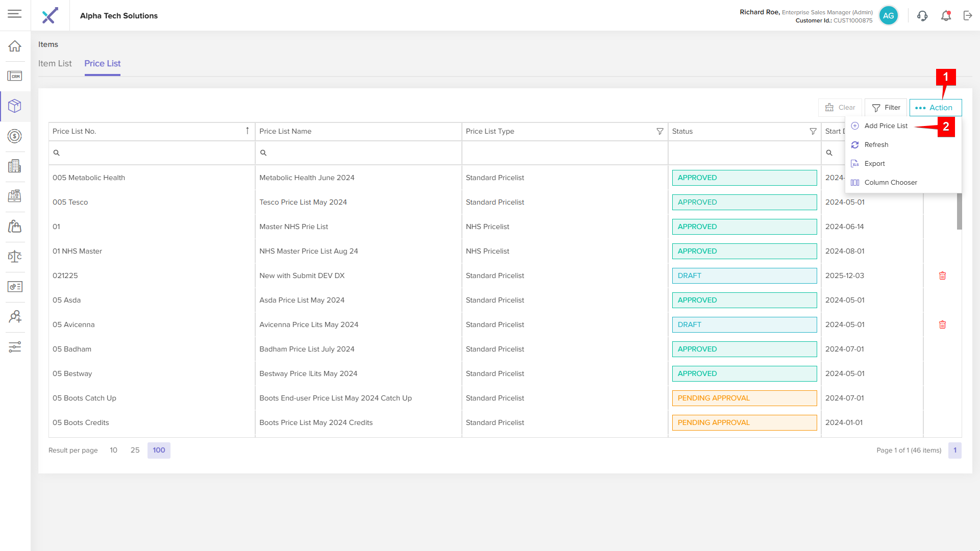This screenshot has width=980, height=551.
Task: Open the CRM module icon
Action: point(15,76)
